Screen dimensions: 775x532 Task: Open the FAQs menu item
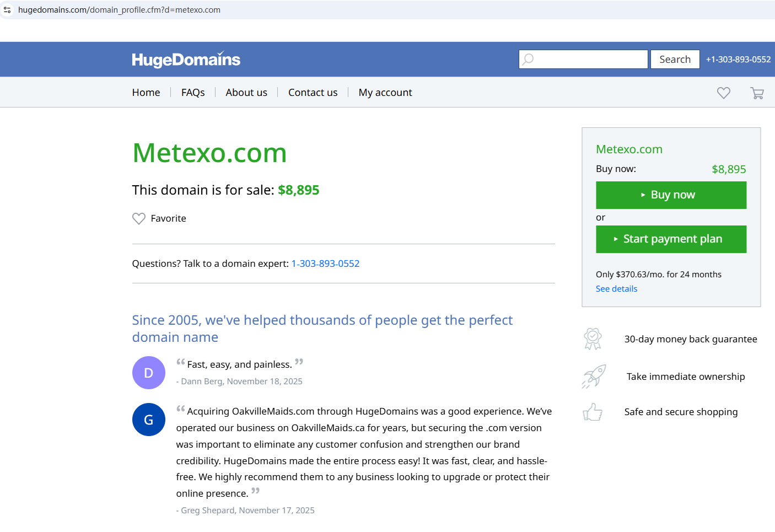(x=193, y=93)
